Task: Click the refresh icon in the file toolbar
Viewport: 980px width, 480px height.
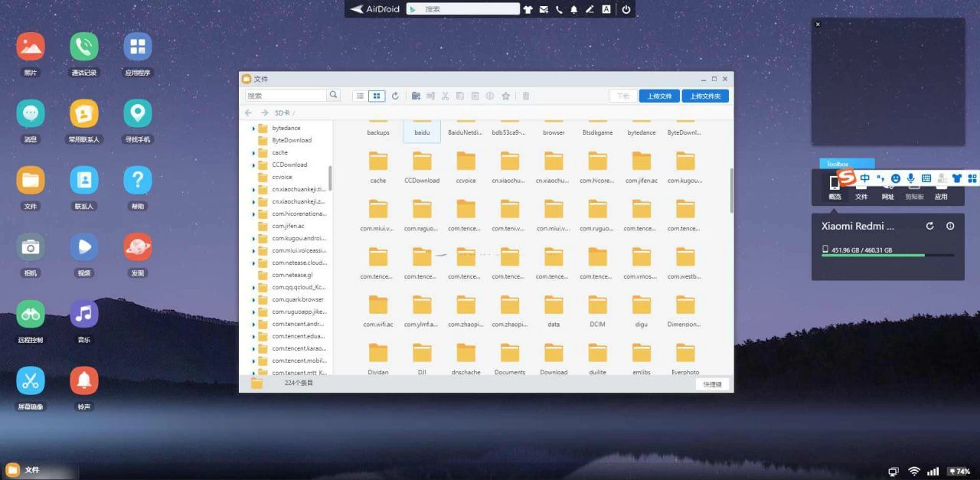Action: 395,96
